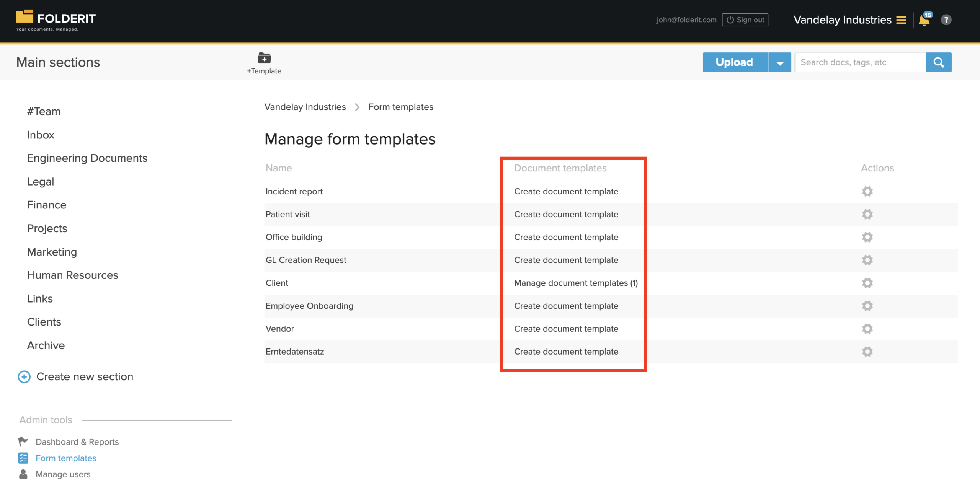Open the Links section
This screenshot has height=482, width=980.
click(40, 299)
